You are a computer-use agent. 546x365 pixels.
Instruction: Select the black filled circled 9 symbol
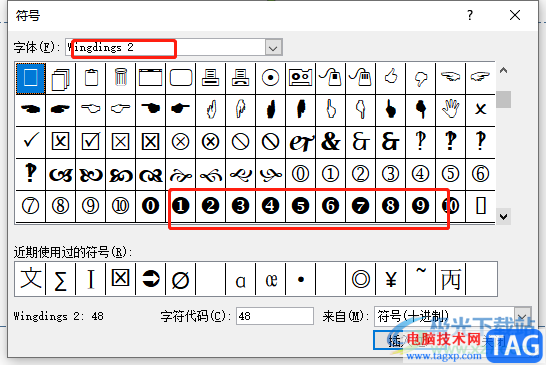coord(421,206)
